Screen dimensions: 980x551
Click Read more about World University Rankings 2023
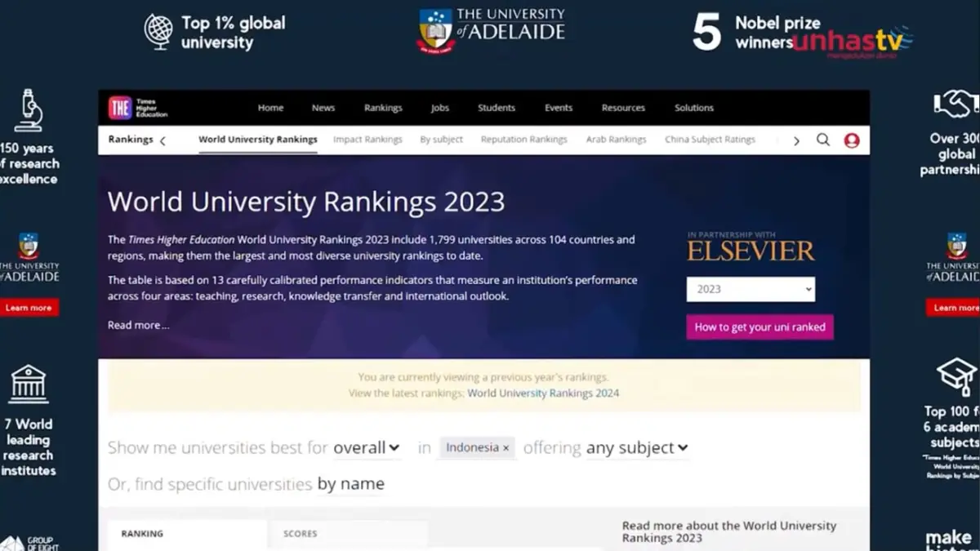[729, 532]
